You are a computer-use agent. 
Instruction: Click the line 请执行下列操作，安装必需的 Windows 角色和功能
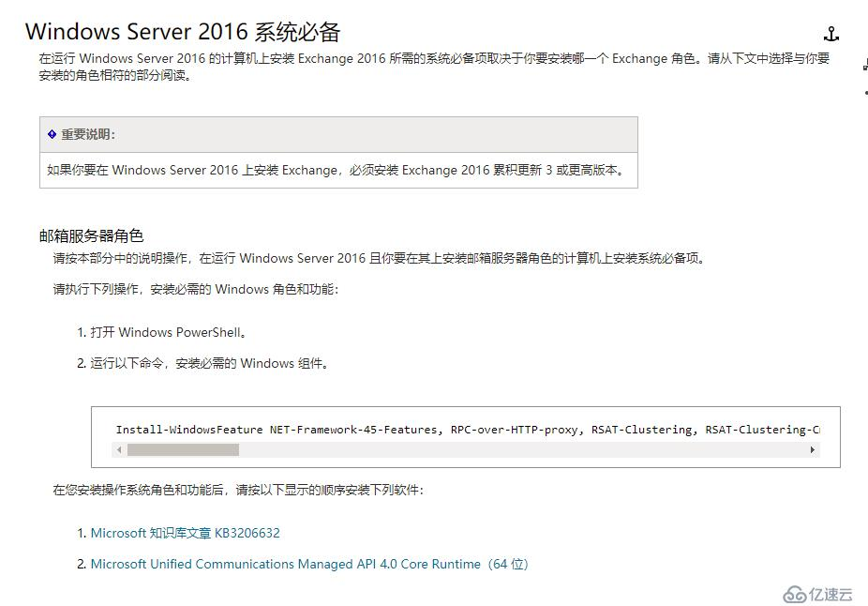click(195, 289)
